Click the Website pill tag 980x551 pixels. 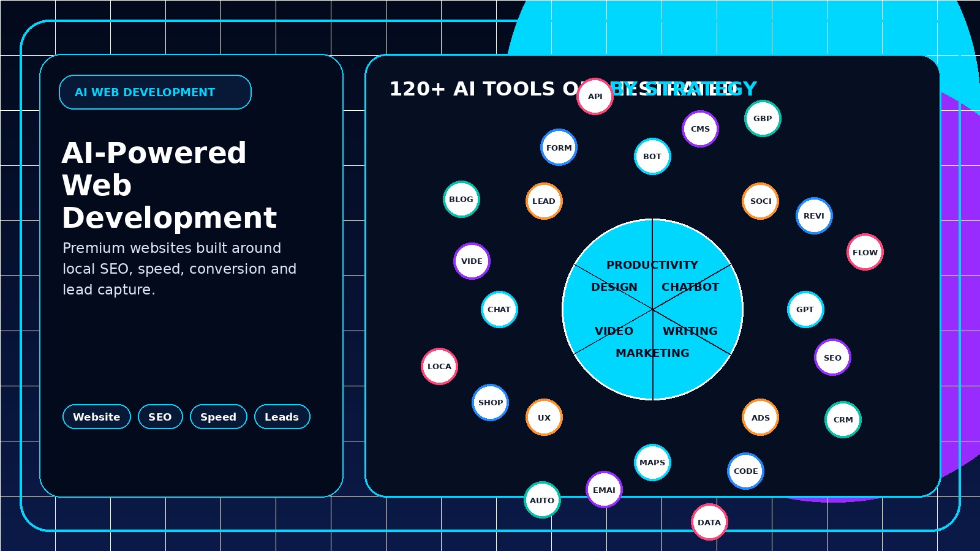coord(97,417)
